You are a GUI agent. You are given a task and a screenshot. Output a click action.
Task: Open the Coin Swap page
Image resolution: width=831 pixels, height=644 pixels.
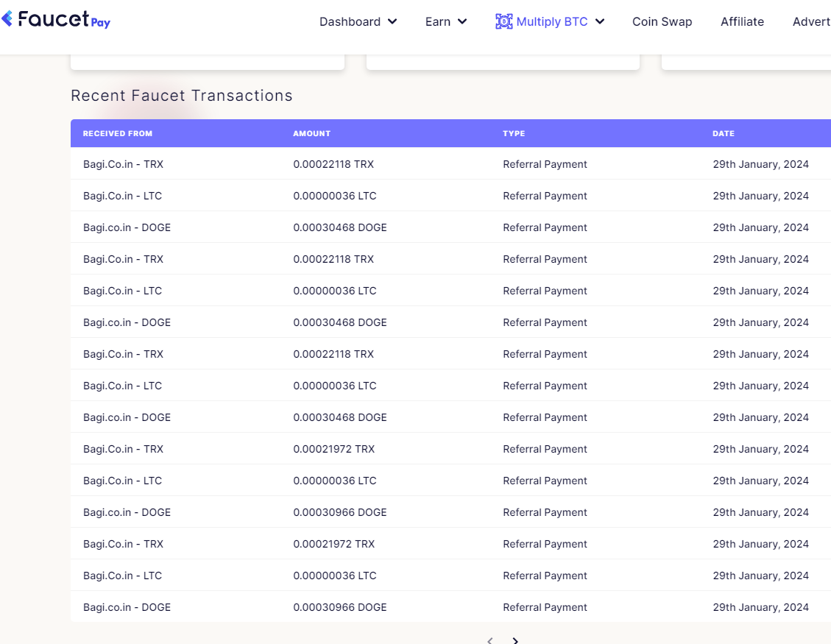pyautogui.click(x=662, y=22)
